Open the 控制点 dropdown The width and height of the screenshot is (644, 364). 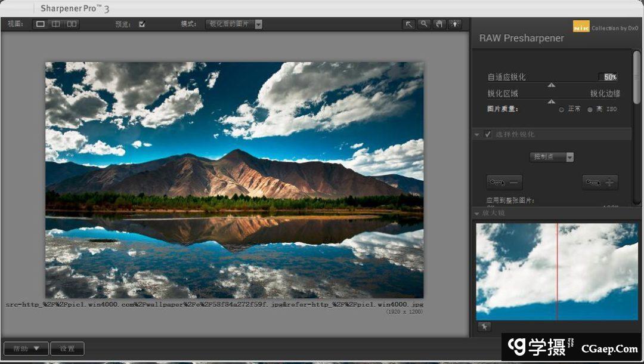[552, 157]
